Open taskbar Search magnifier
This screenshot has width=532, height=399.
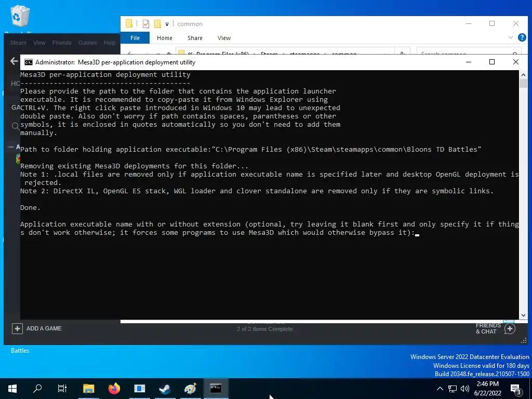click(x=37, y=389)
